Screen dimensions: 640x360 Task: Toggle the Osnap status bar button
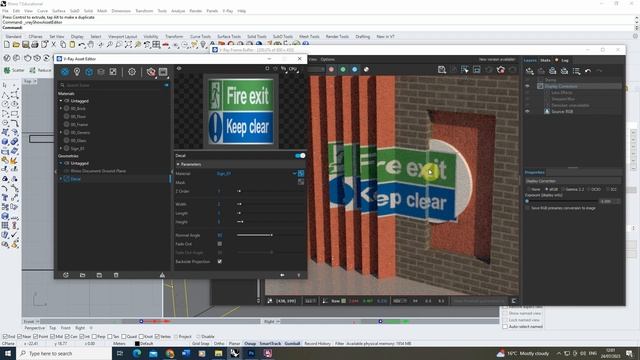point(250,343)
